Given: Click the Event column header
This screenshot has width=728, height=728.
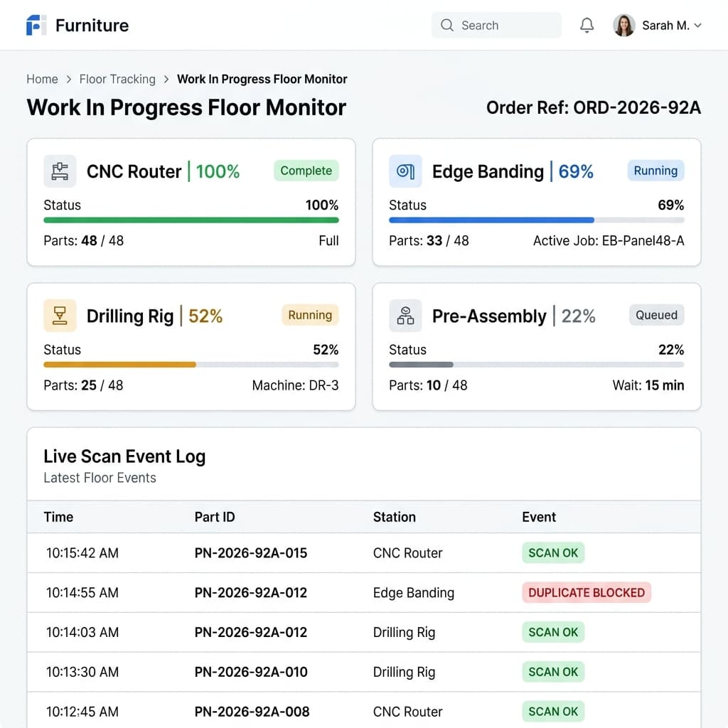Looking at the screenshot, I should point(539,517).
